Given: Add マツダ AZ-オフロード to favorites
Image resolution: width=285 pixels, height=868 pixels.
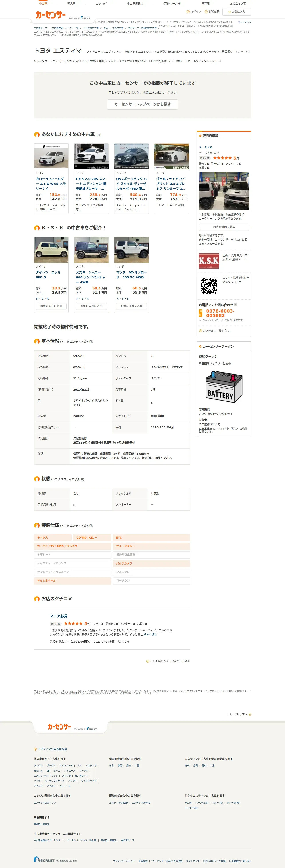Looking at the screenshot, I should (x=132, y=306).
